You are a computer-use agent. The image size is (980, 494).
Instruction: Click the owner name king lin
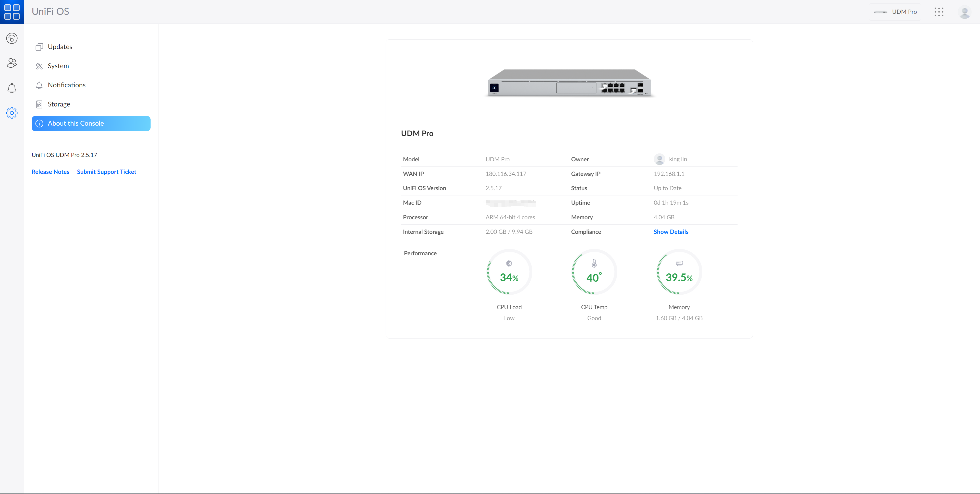tap(678, 159)
